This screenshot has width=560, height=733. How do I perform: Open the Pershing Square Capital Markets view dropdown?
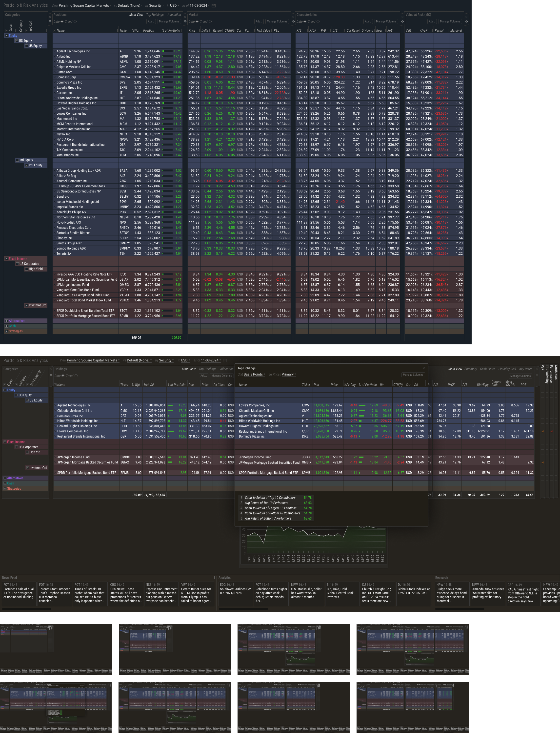pos(85,6)
